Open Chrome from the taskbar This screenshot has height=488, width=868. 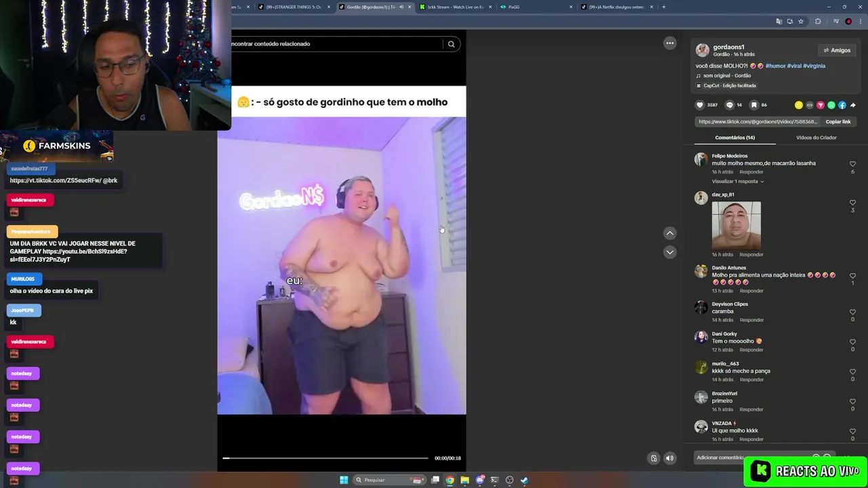coord(450,480)
